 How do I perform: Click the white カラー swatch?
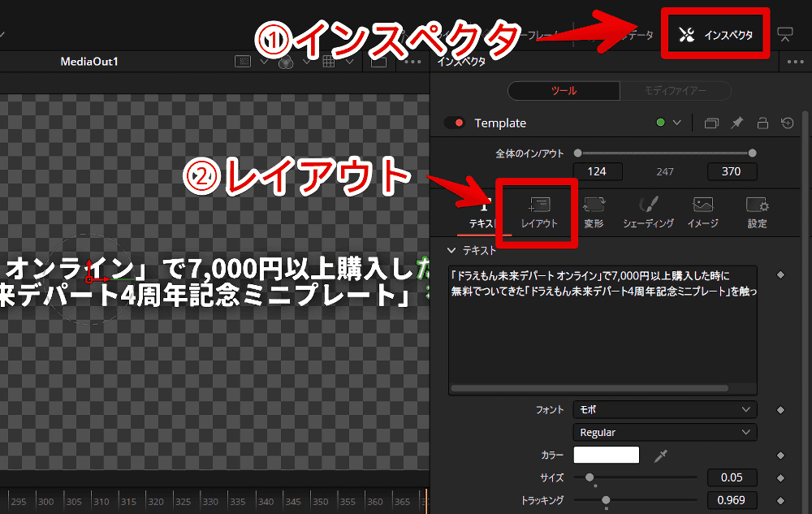(x=607, y=456)
